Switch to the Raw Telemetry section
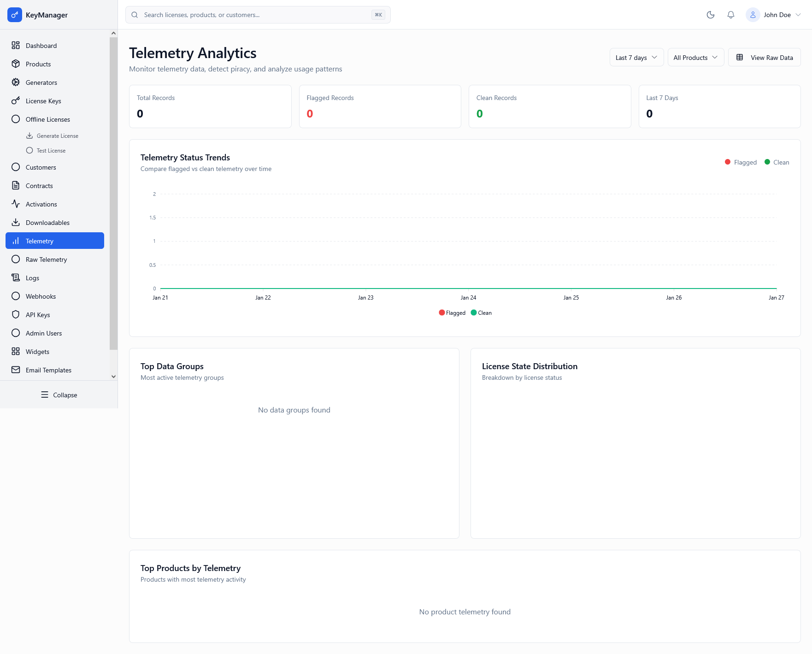The image size is (812, 654). pos(46,259)
